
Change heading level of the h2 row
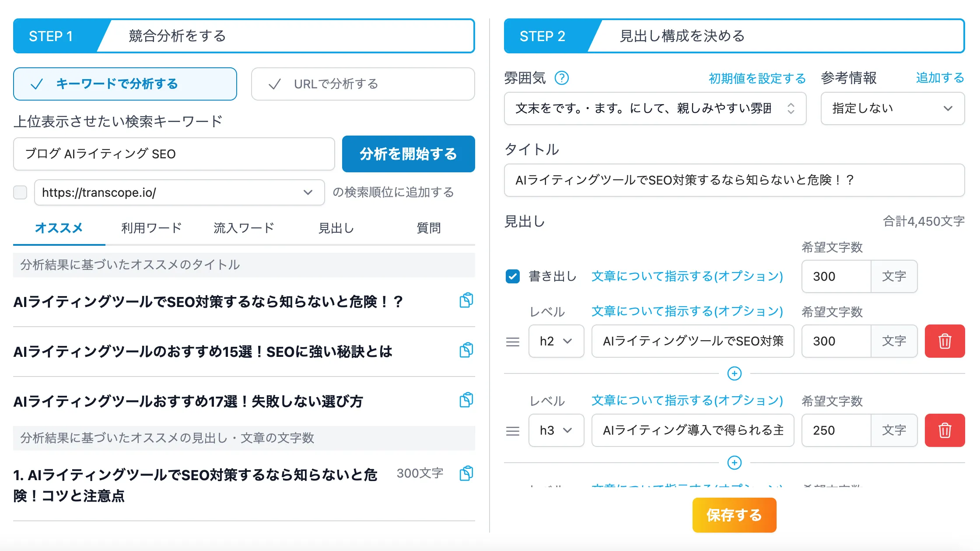556,341
